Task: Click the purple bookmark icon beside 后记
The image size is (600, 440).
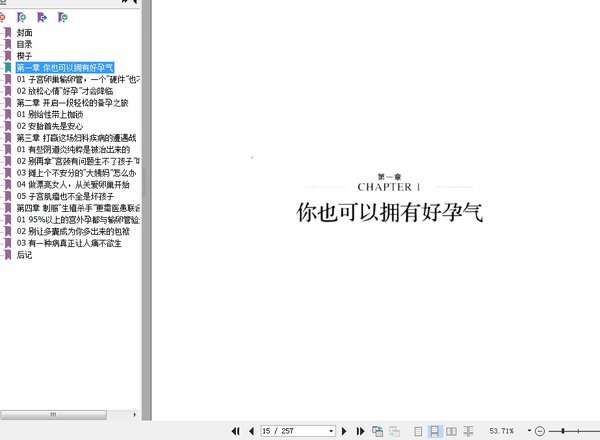Action: point(8,255)
